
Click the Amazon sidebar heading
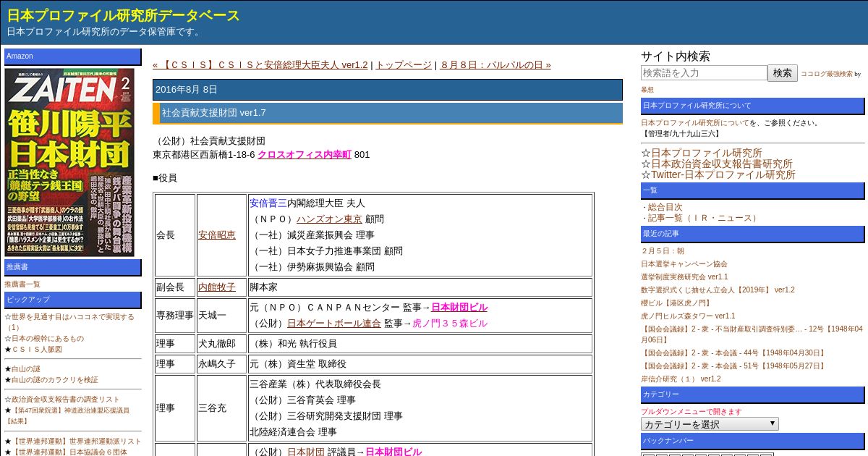coord(73,56)
